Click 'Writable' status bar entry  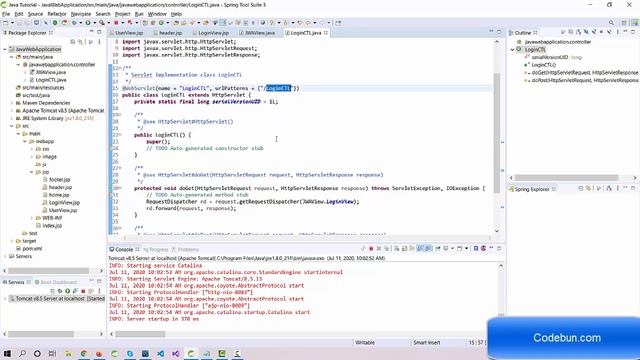pos(365,342)
